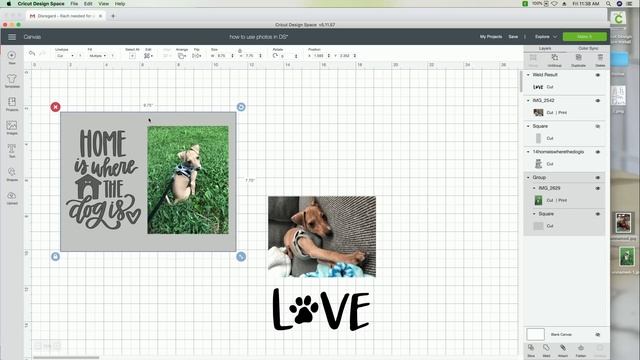Open the Linetype dropdown

(65, 56)
